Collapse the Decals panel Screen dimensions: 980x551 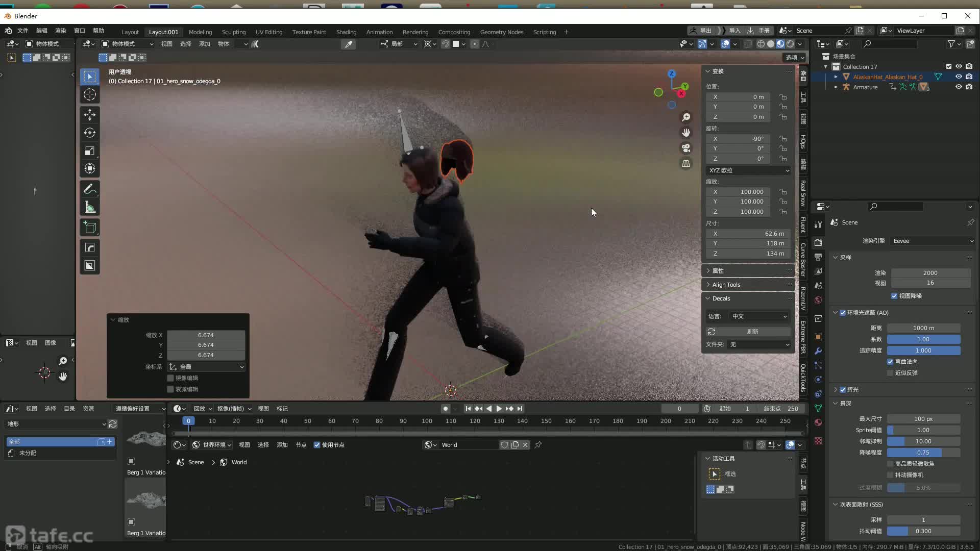pyautogui.click(x=749, y=298)
